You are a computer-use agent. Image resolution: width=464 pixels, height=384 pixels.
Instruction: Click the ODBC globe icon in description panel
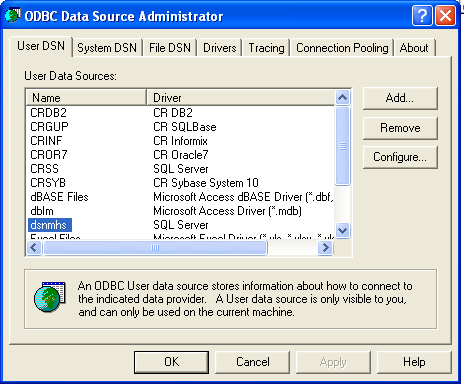49,297
